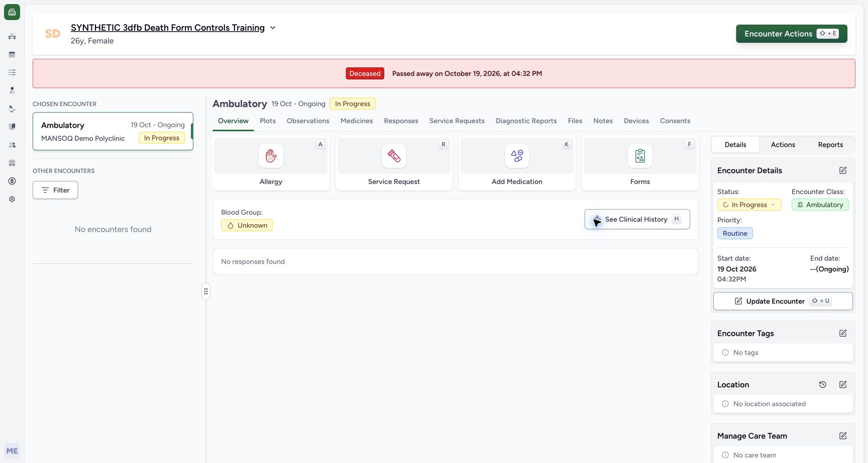Open the list view icon in sidebar
The width and height of the screenshot is (868, 463).
(12, 72)
